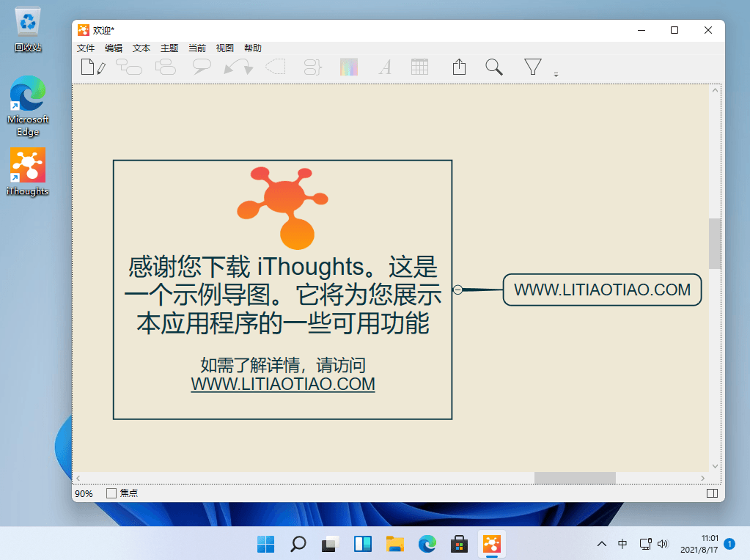The image size is (750, 560).
Task: Click the network status tray icon
Action: [x=646, y=544]
